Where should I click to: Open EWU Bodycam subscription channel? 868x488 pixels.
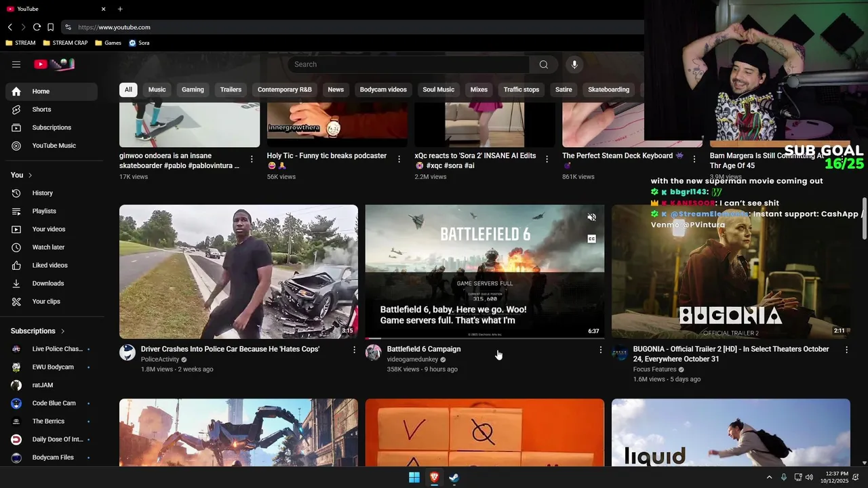[52, 367]
